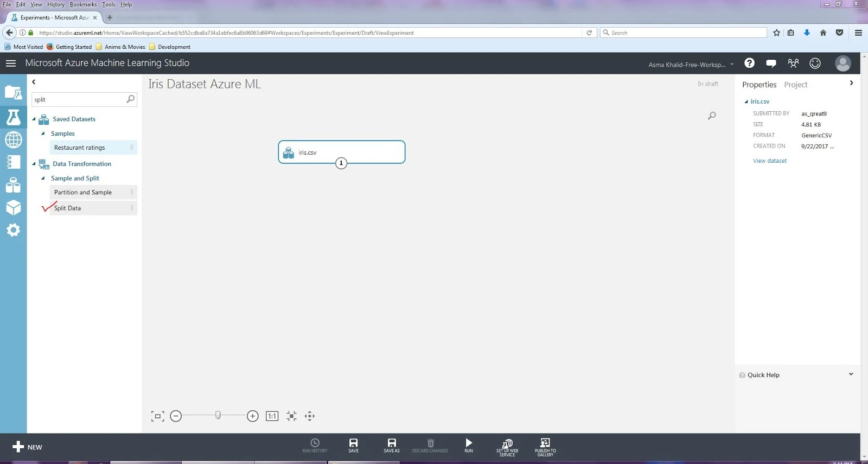Click the zoom-to-fit arrows icon
The height and width of the screenshot is (464, 868).
(x=291, y=416)
